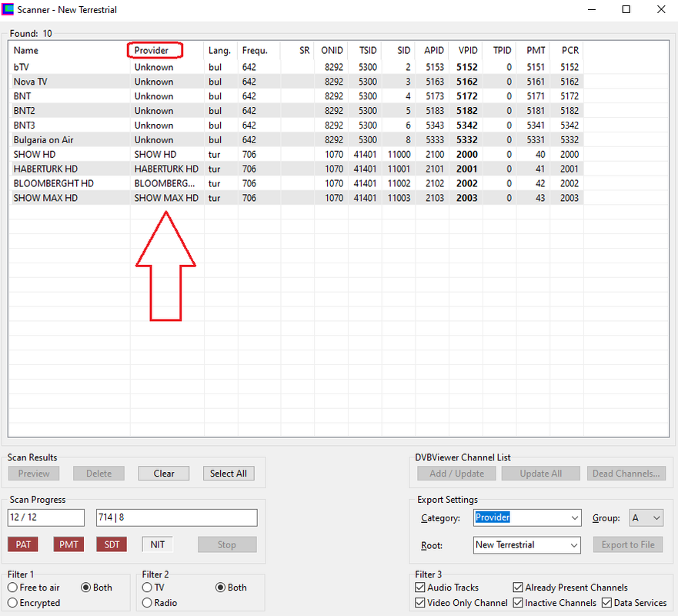
Task: Sort by the Name column header
Action: point(69,51)
